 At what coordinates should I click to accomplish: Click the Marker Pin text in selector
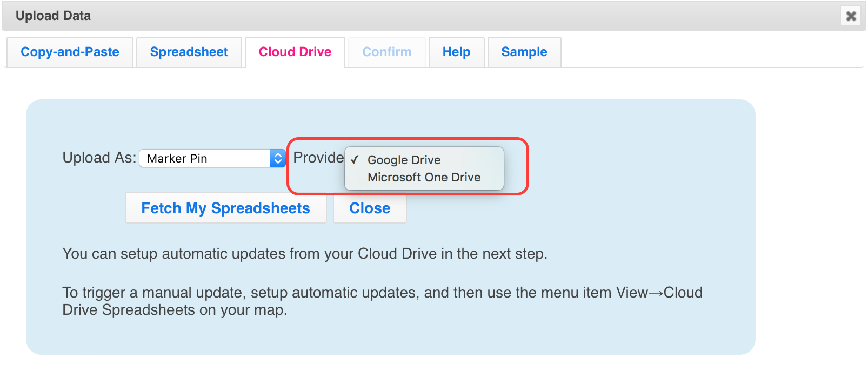177,158
